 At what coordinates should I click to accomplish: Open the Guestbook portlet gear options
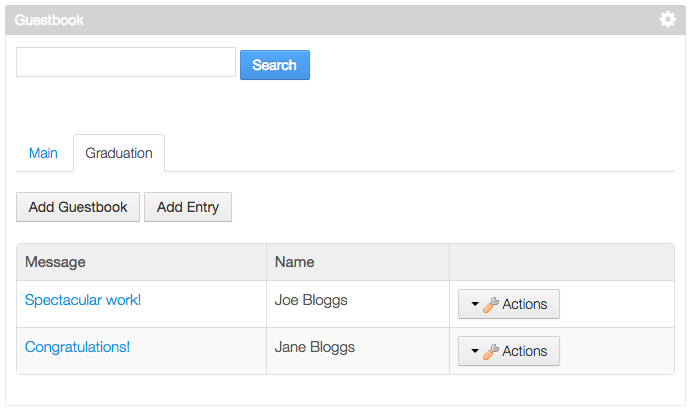(x=667, y=19)
